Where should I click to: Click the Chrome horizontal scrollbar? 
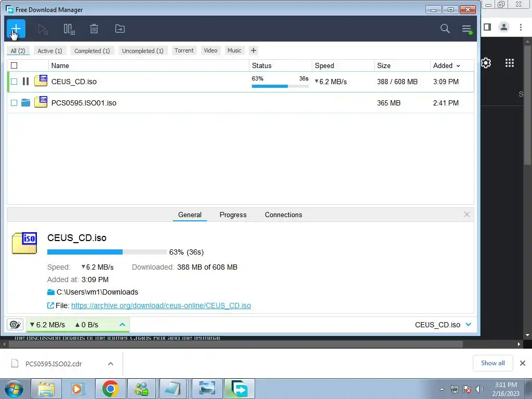click(236, 344)
